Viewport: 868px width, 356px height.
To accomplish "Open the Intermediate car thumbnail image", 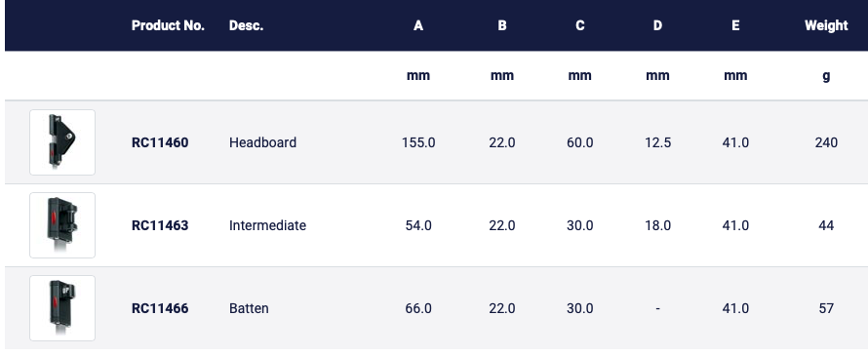I will coord(62,225).
